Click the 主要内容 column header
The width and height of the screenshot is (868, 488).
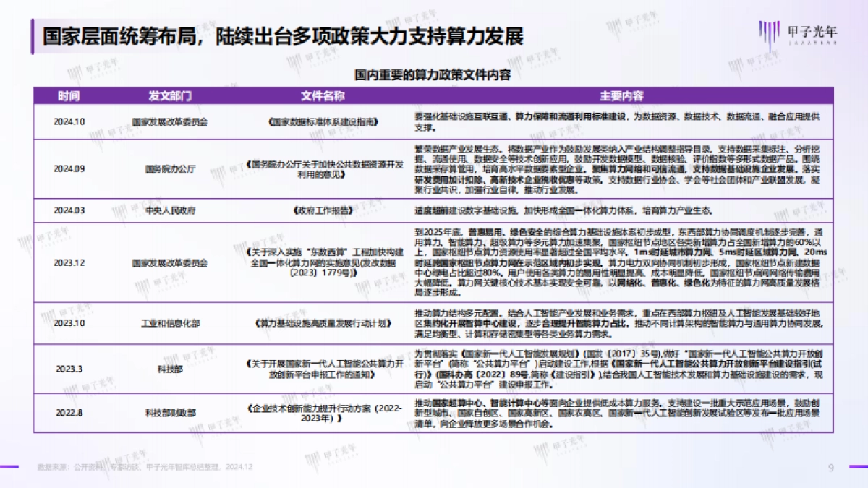click(622, 95)
